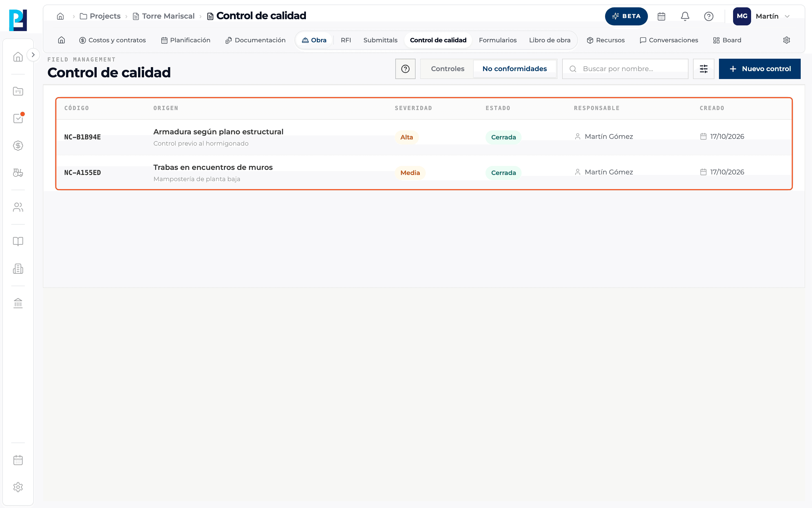Open the calendar icon in top header

pos(661,16)
